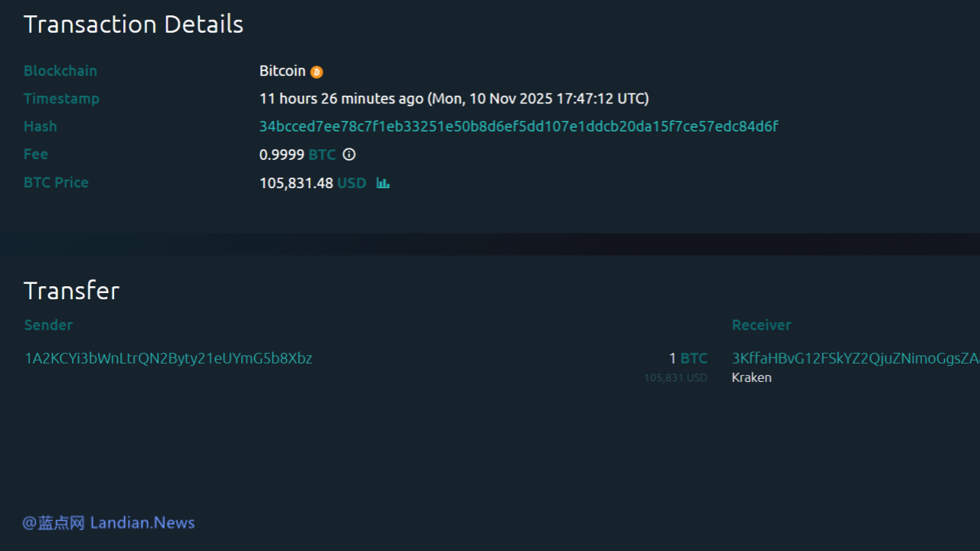Open the receiver address 3KffaHBvG link
Screen dimensions: 980x551
854,358
